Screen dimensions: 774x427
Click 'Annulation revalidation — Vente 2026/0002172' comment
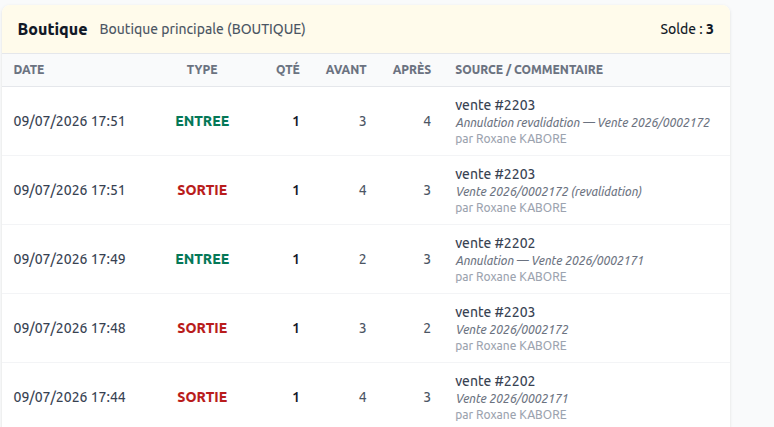[x=582, y=122]
